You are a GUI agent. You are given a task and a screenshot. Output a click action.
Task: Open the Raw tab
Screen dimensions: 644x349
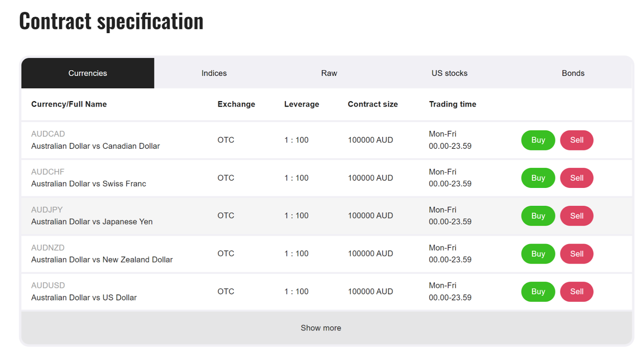(329, 73)
